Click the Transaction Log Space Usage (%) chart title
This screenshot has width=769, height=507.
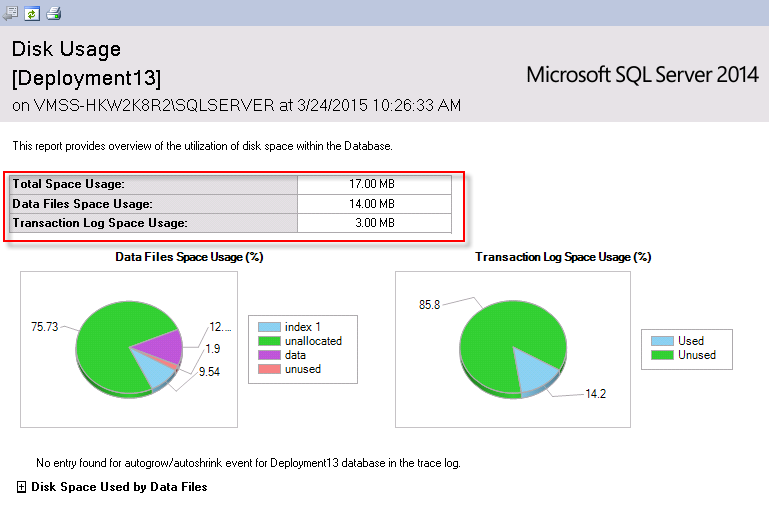point(563,257)
